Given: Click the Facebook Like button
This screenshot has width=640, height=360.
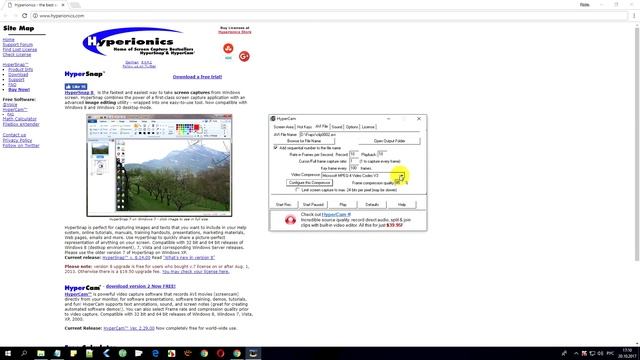Looking at the screenshot, I should 76,87.
